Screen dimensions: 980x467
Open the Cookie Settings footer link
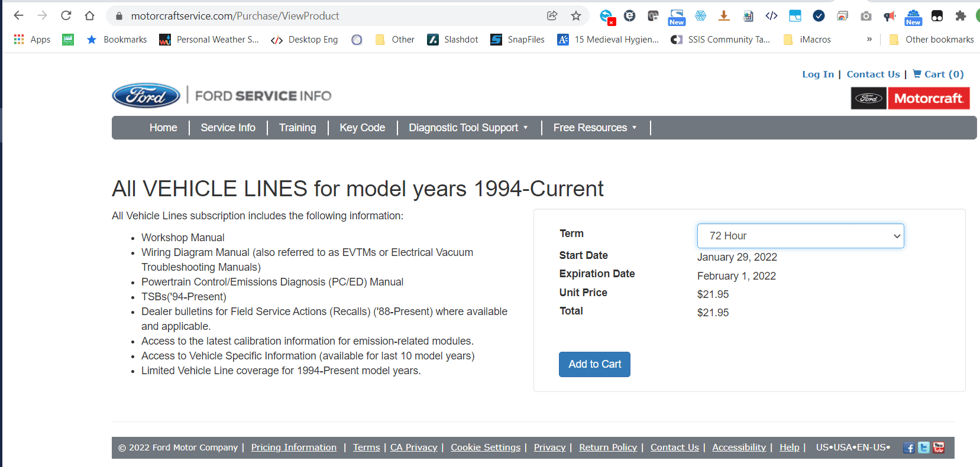tap(486, 447)
